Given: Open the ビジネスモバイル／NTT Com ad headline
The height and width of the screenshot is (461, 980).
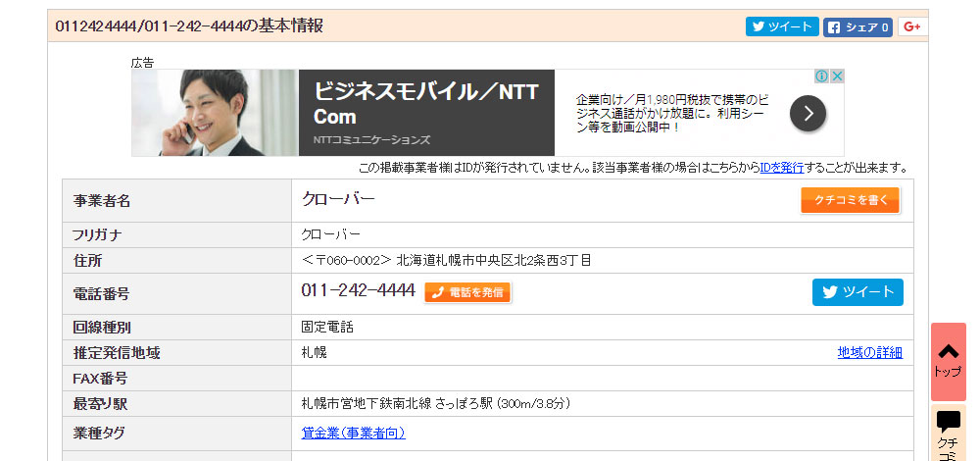Looking at the screenshot, I should tap(425, 104).
